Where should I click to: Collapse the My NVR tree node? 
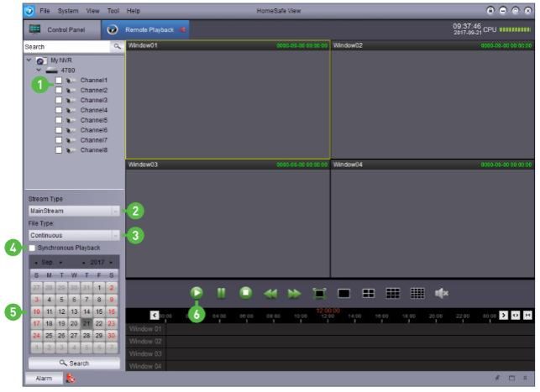pos(30,60)
